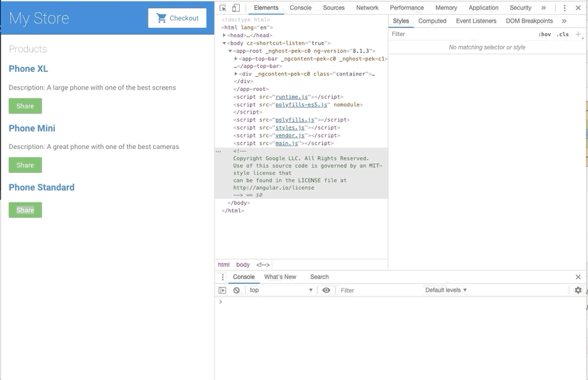Screen dimensions: 588x380
Task: Expand the div container element
Action: click(x=236, y=74)
